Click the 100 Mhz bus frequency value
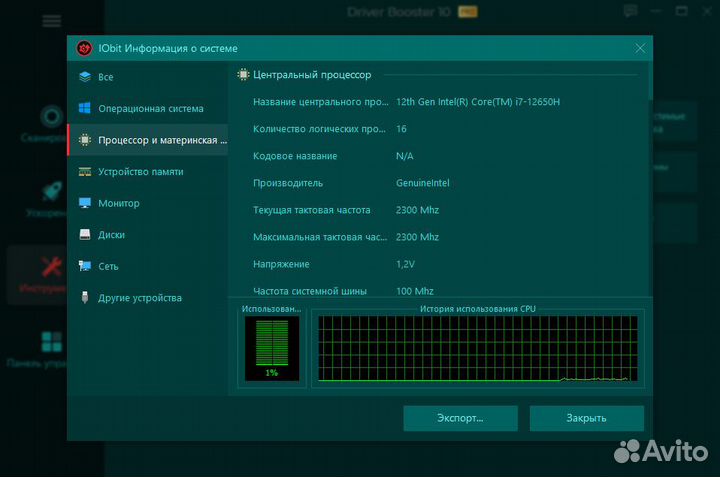 [415, 291]
